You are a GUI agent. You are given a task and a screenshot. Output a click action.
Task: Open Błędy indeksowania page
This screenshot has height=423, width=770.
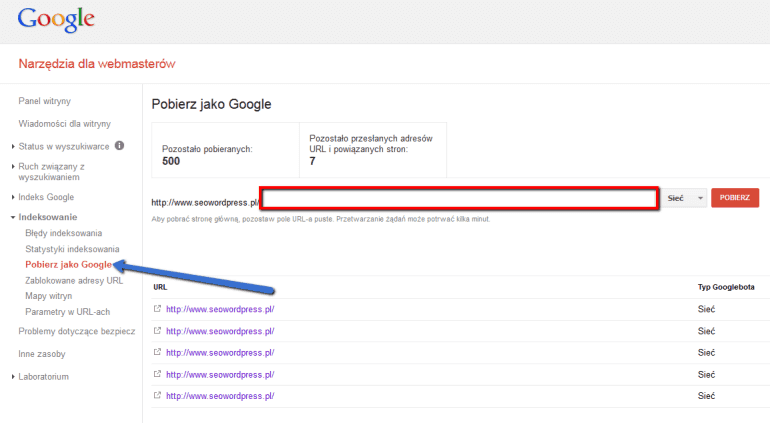tap(63, 233)
